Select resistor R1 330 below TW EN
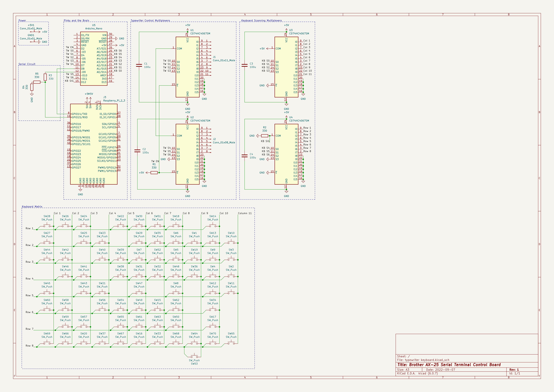Image resolution: width=554 pixels, height=392 pixels. pos(154,173)
